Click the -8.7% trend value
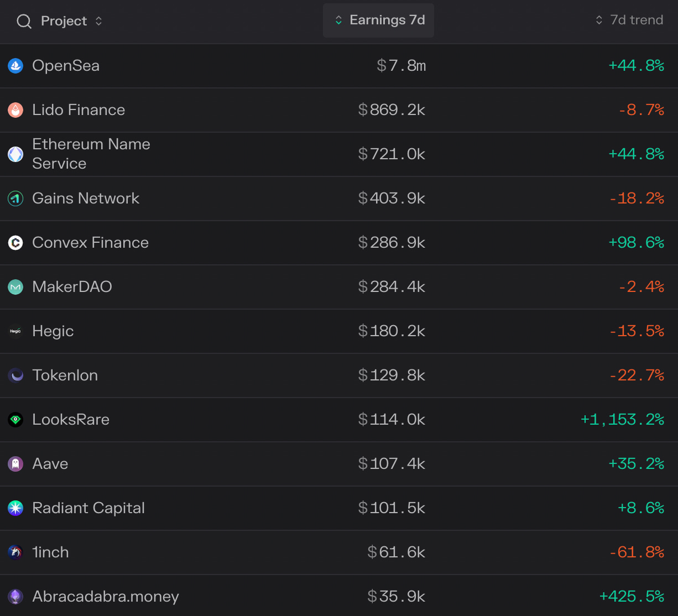 pos(641,110)
